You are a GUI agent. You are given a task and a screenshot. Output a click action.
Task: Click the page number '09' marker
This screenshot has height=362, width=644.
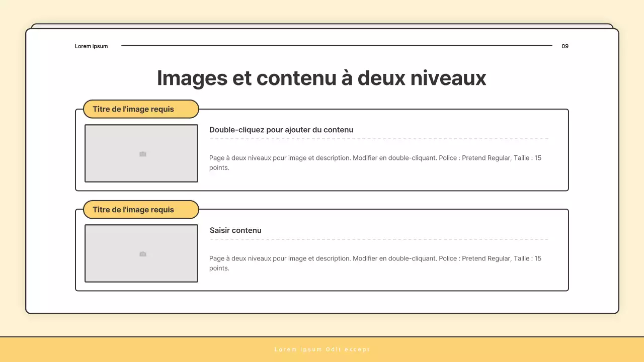click(x=565, y=46)
